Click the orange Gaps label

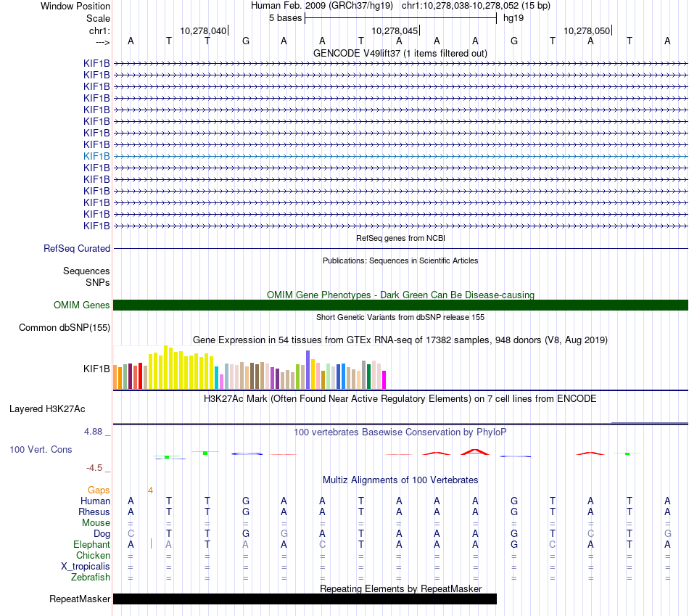(99, 490)
